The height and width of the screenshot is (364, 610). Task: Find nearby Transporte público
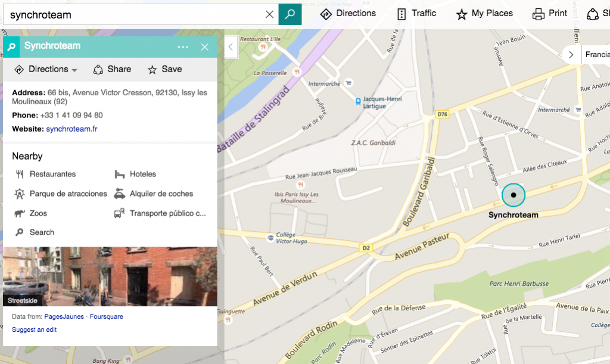pyautogui.click(x=160, y=213)
